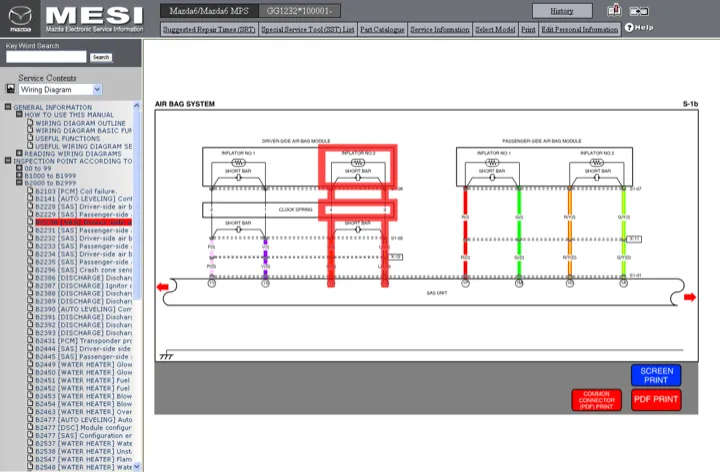The height and width of the screenshot is (472, 720).
Task: Open B2453 [WATER HEATER] Blow entry
Action: point(84,396)
